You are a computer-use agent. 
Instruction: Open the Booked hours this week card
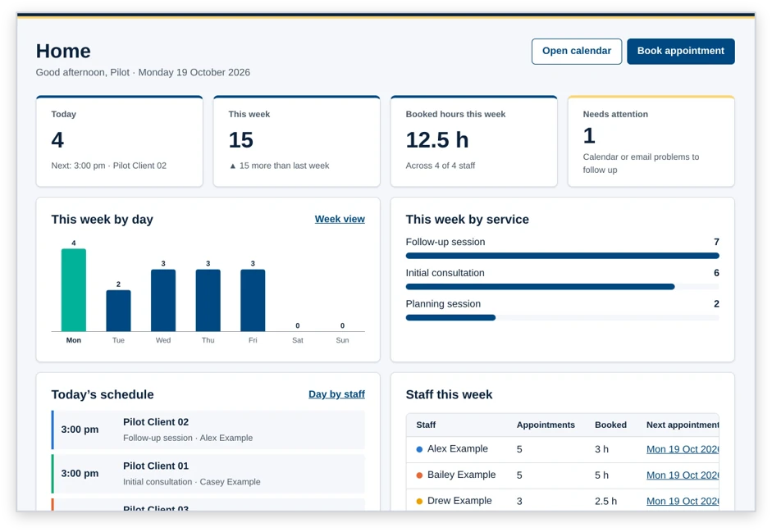[x=474, y=142]
